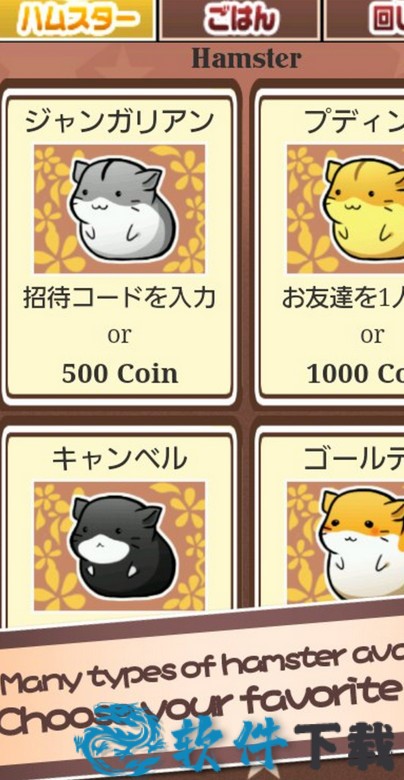Open the partially visible third tab
Viewport: 404px width, 780px height.
[x=364, y=20]
